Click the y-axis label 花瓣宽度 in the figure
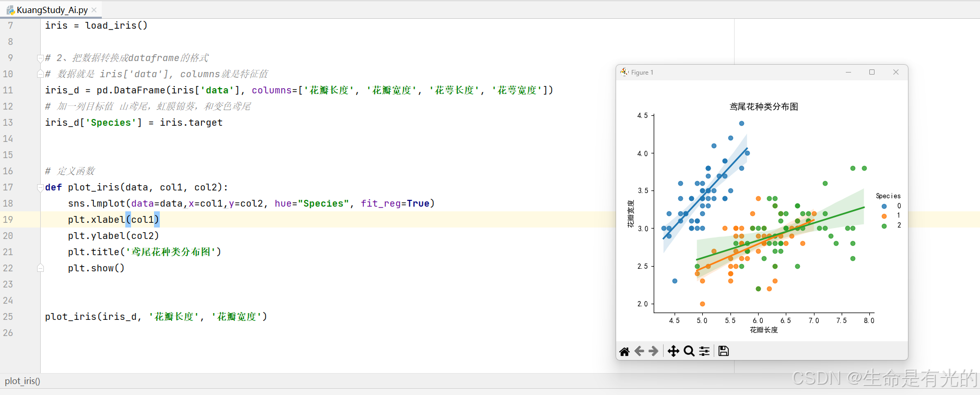Image resolution: width=980 pixels, height=395 pixels. point(631,213)
